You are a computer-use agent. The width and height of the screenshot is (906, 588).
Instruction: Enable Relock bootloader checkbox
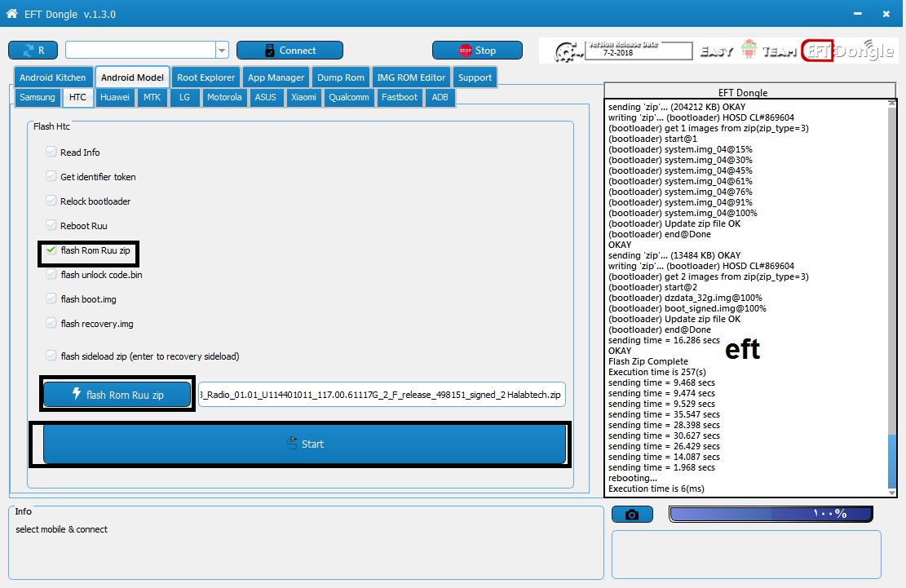[x=51, y=201]
